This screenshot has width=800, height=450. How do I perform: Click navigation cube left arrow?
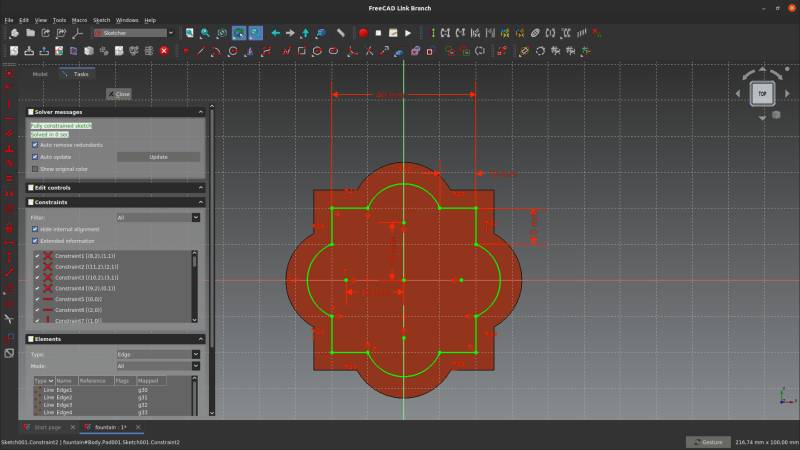pyautogui.click(x=738, y=94)
